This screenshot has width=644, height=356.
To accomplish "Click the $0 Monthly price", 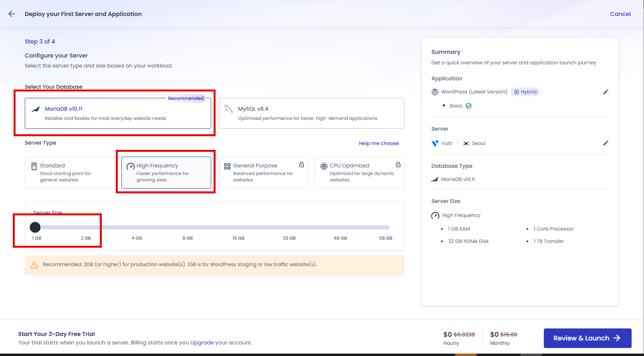I will click(494, 334).
